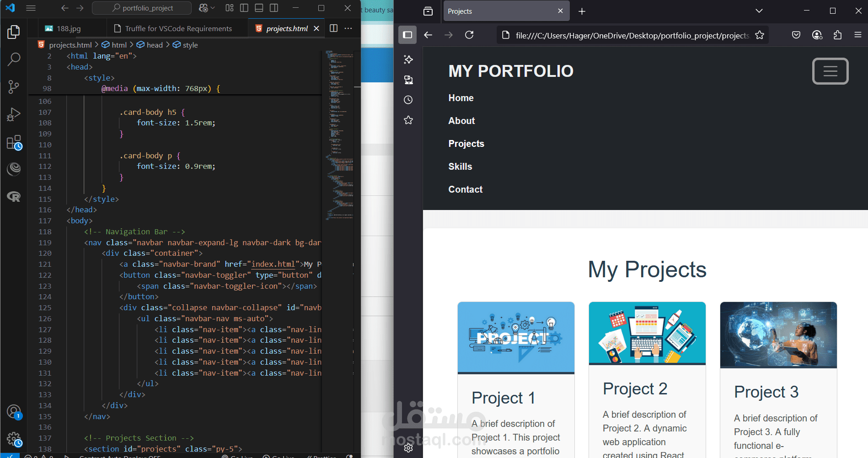Open Customize Layout in VS Code title bar
This screenshot has height=458, width=868.
tap(230, 8)
